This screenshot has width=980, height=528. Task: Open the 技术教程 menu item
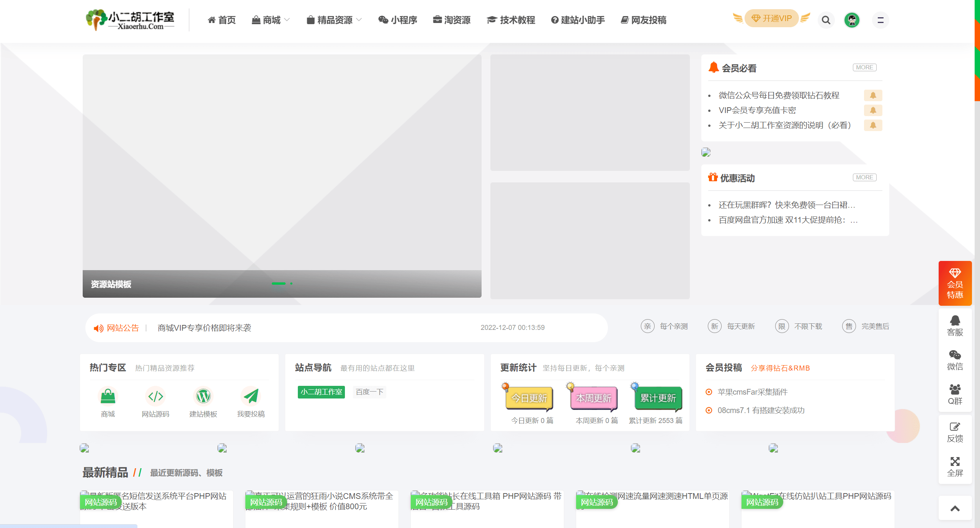coord(511,20)
